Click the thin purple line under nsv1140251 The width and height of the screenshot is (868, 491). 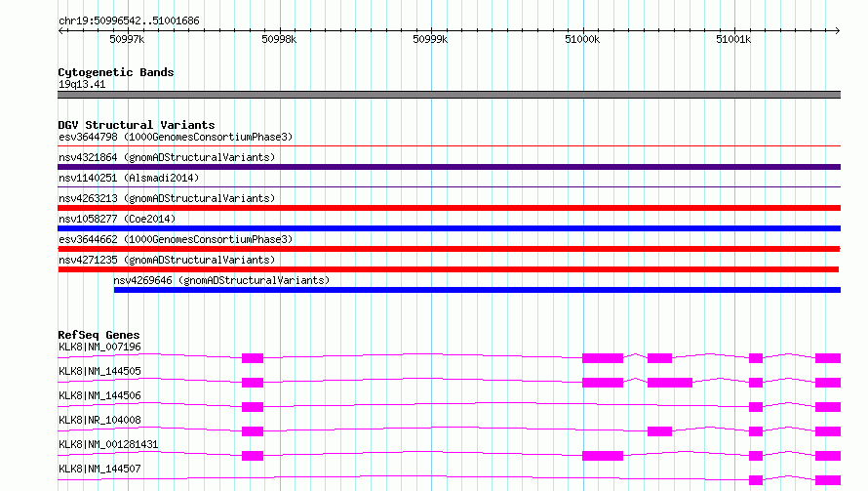[x=449, y=187]
